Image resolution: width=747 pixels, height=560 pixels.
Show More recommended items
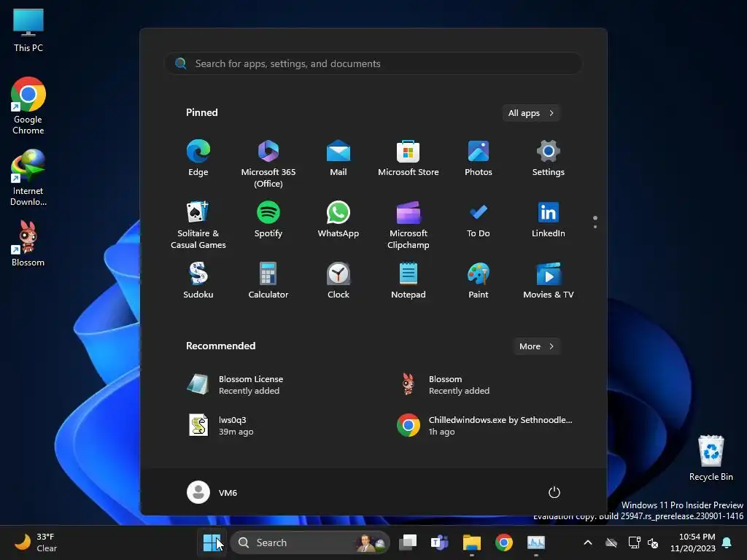536,346
